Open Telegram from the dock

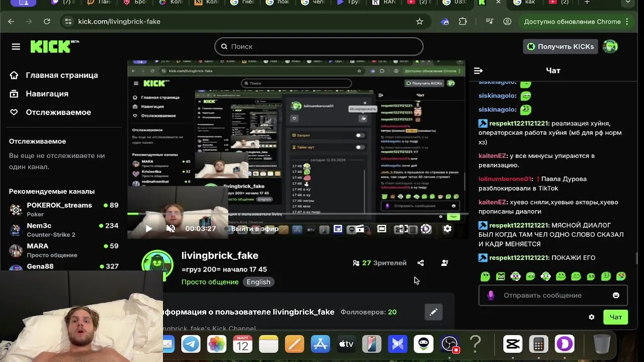[191, 344]
